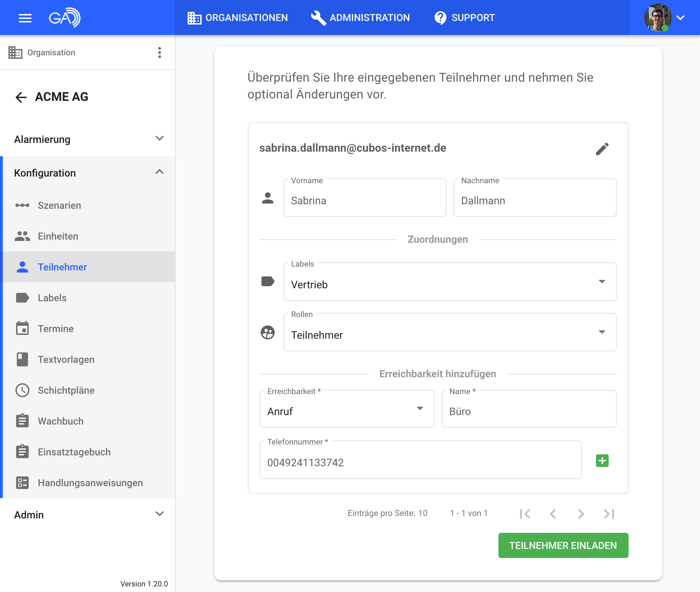Open the Administration top menu

(x=360, y=18)
